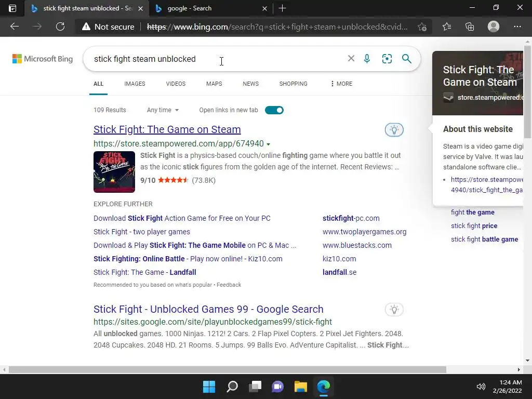Image resolution: width=532 pixels, height=399 pixels.
Task: Open visual search camera icon
Action: click(x=387, y=58)
